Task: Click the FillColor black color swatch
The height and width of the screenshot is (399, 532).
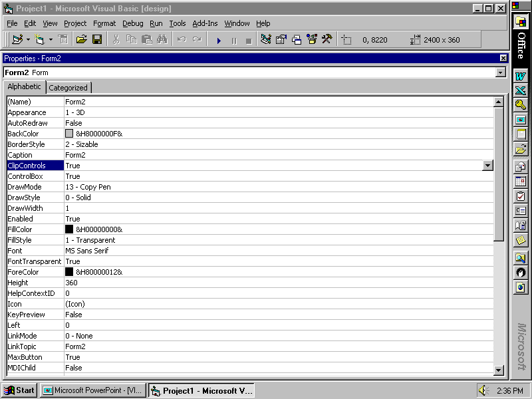Action: tap(69, 229)
